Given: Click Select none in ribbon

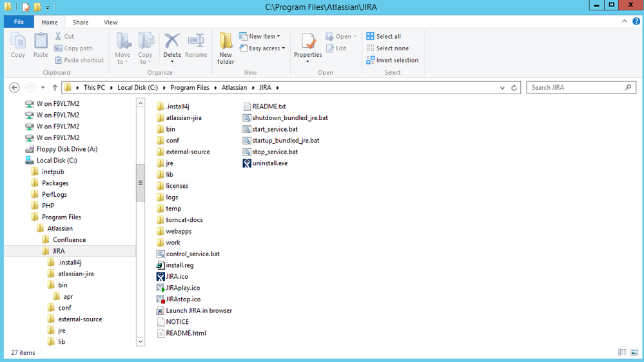Looking at the screenshot, I should click(x=387, y=48).
